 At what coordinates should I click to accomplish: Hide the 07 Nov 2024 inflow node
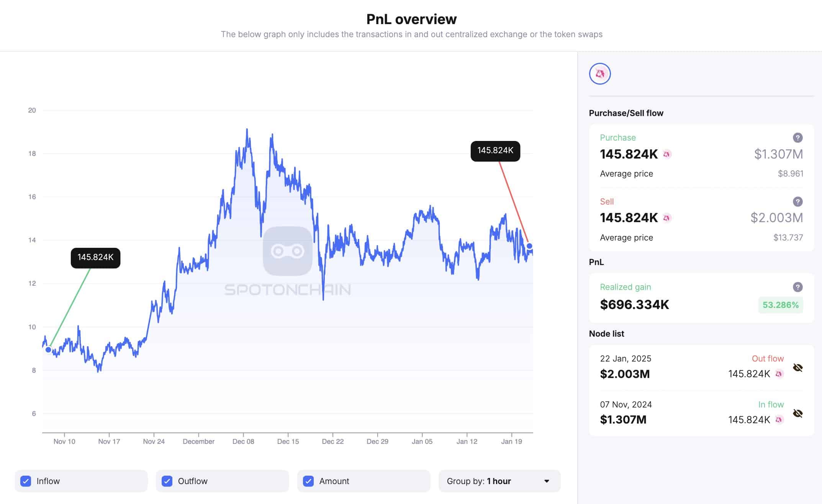tap(797, 413)
